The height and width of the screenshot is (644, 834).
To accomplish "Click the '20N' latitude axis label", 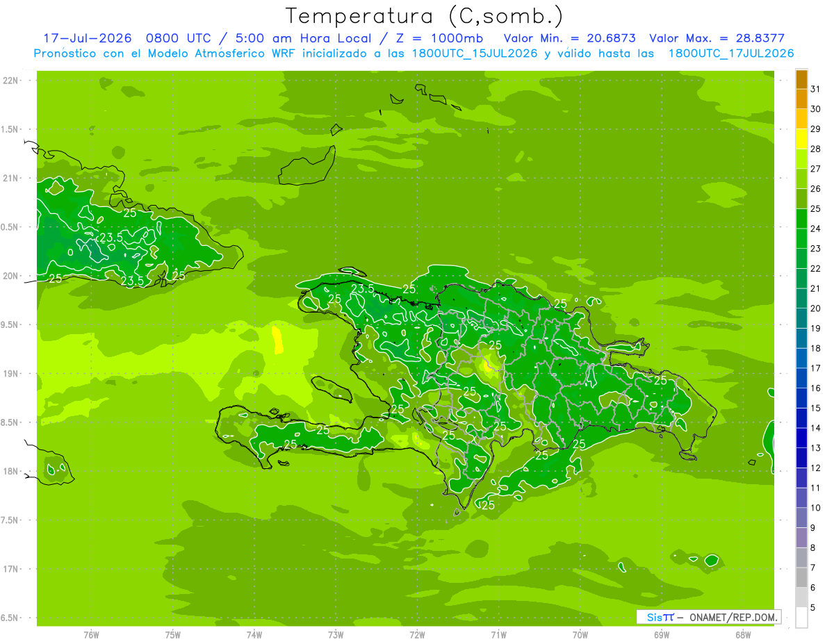I will (x=10, y=276).
